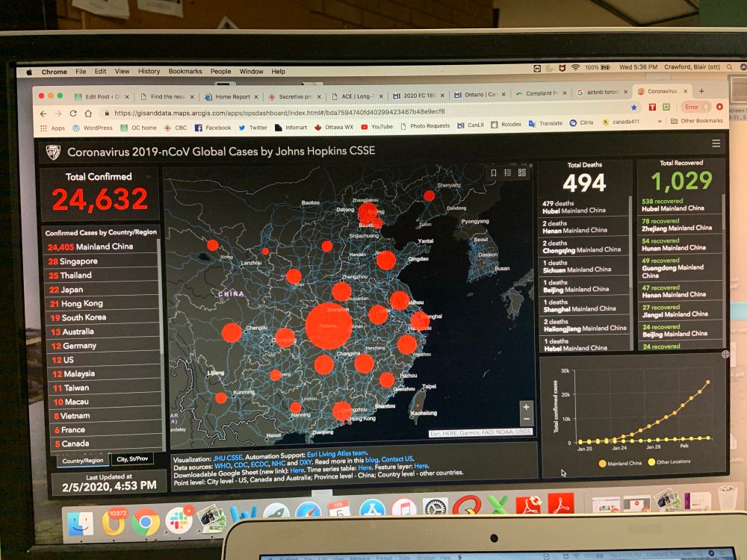The image size is (747, 560).
Task: Open Slack from the Dock
Action: pos(179,520)
